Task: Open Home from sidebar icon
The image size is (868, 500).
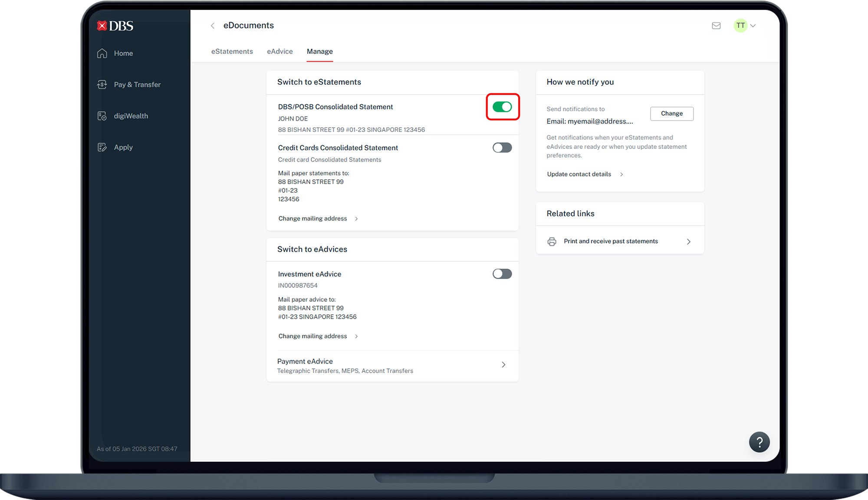Action: click(x=102, y=53)
